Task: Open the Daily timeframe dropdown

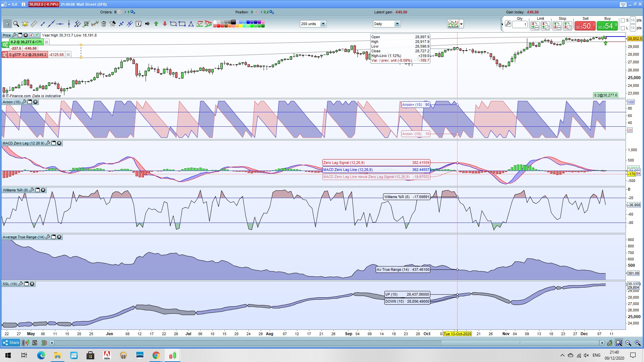Action: coord(397,24)
